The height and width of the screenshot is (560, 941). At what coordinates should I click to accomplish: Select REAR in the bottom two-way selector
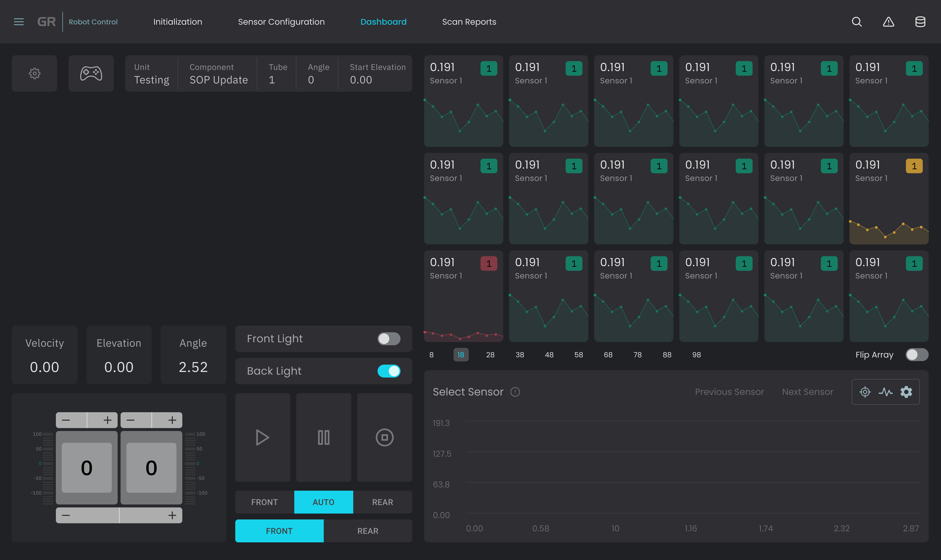[x=368, y=531]
